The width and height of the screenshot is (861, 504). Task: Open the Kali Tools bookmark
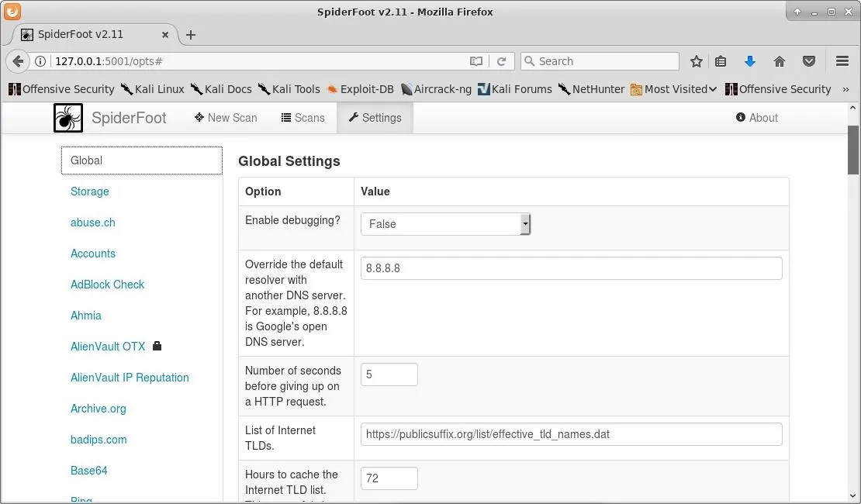coord(289,89)
